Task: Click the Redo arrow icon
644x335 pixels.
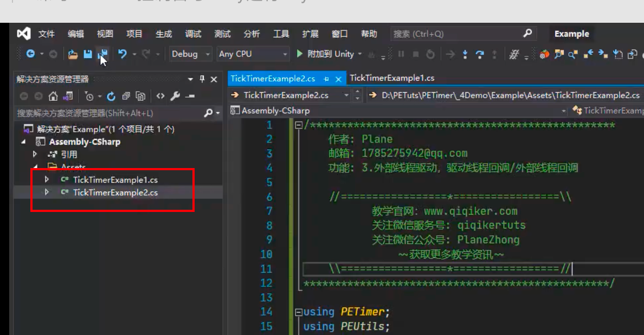Action: [146, 54]
